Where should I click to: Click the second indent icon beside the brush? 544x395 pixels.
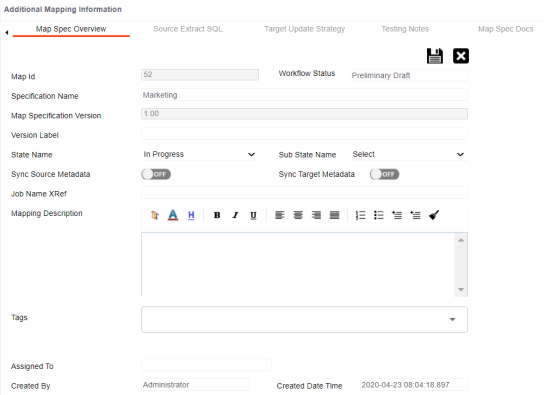tap(415, 215)
